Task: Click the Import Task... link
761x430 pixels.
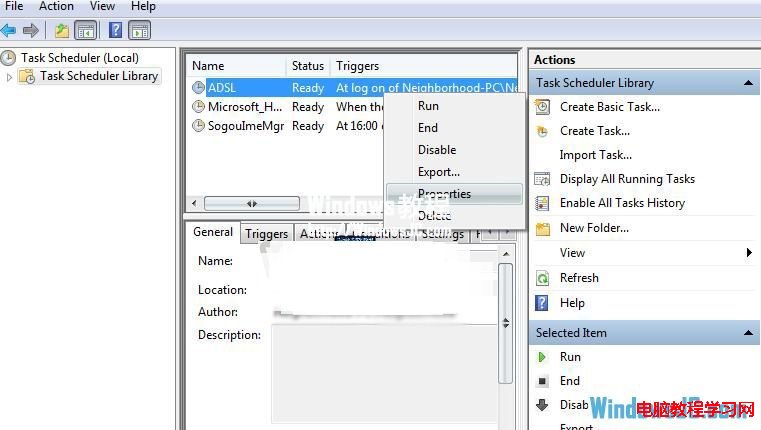Action: (x=595, y=155)
